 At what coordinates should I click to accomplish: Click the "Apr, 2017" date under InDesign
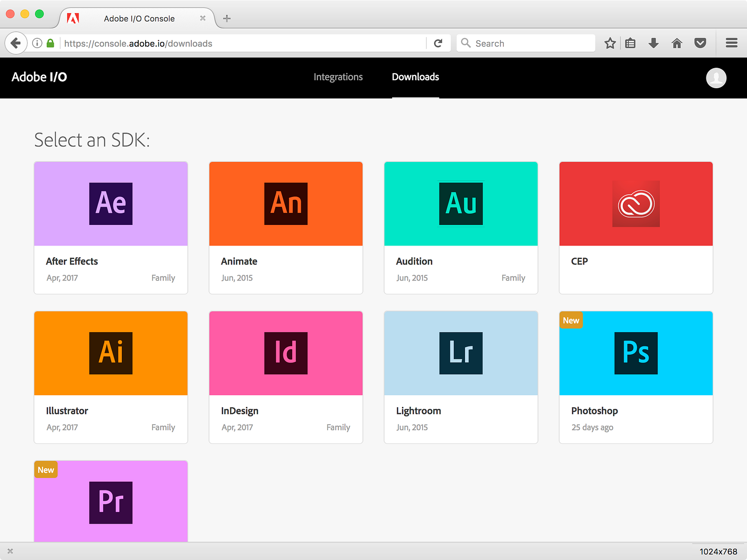pos(237,427)
